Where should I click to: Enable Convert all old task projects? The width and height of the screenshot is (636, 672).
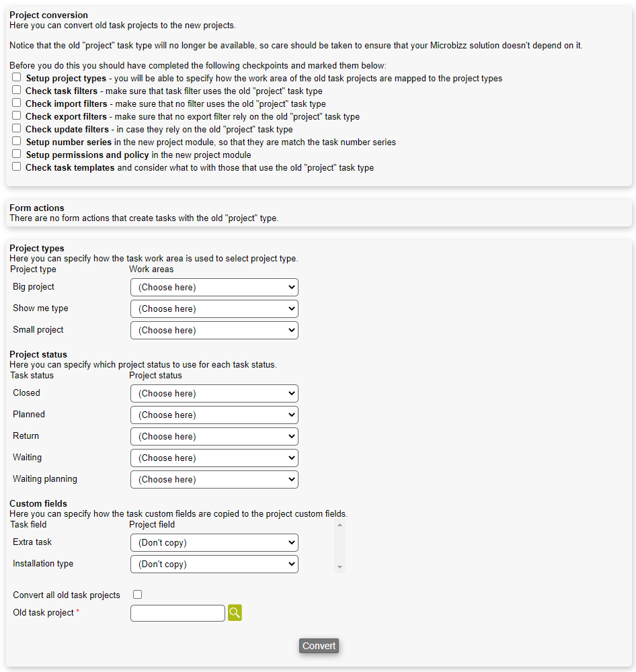click(x=138, y=595)
